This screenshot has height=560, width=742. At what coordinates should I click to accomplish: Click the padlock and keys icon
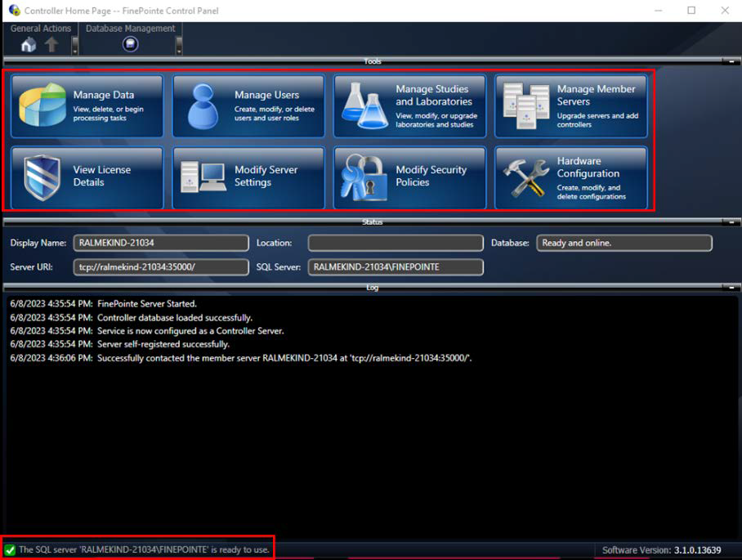(364, 177)
